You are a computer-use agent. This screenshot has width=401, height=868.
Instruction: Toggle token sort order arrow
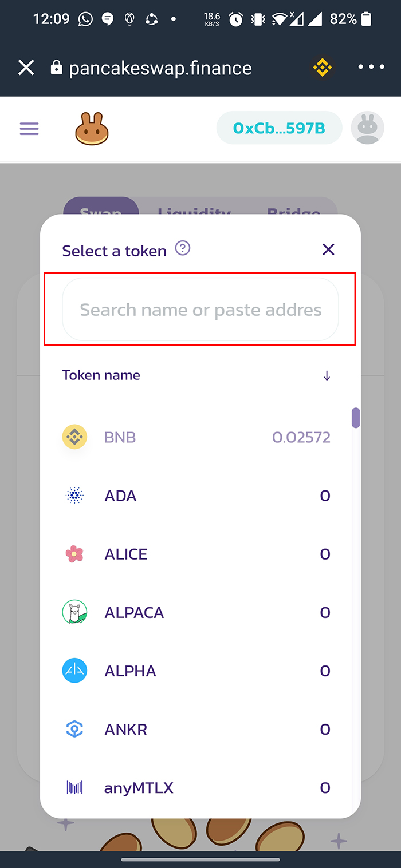click(x=327, y=376)
